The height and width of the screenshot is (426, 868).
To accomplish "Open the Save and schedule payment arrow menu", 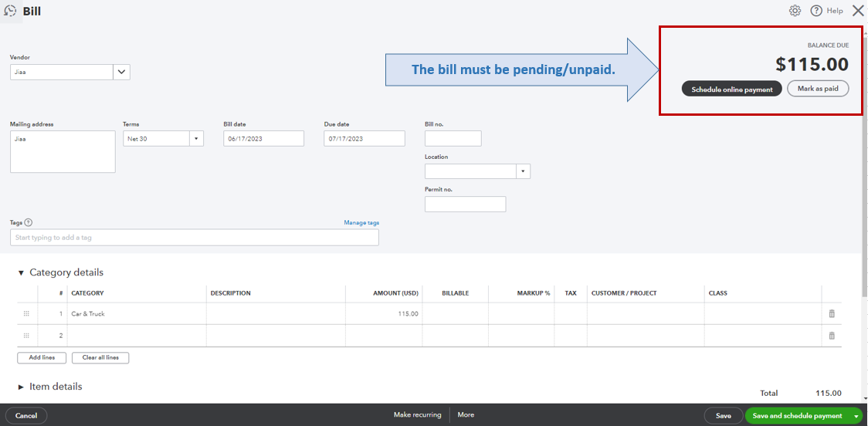I will (x=856, y=416).
